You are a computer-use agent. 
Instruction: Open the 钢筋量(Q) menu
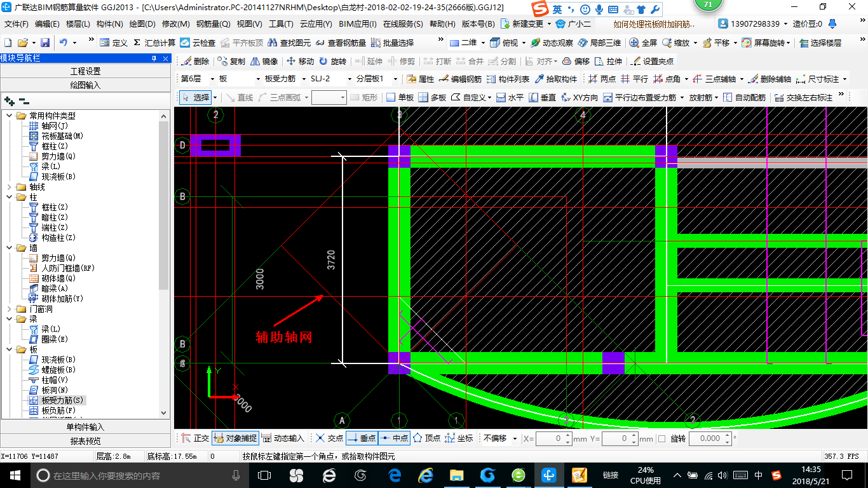coord(213,24)
